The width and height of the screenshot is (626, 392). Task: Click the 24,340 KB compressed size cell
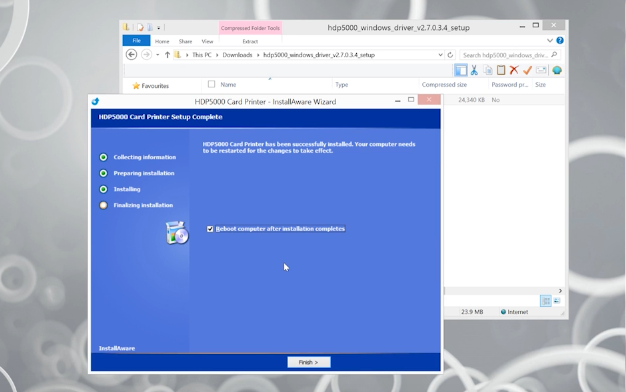471,100
